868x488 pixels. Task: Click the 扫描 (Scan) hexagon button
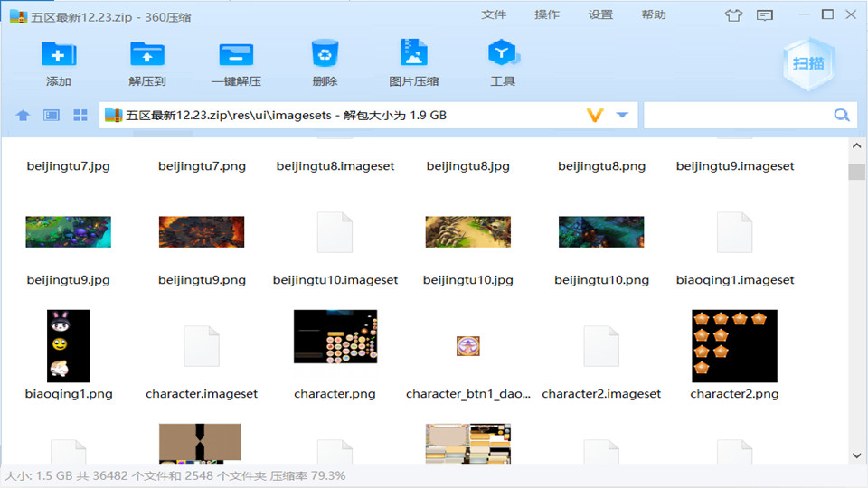(807, 63)
